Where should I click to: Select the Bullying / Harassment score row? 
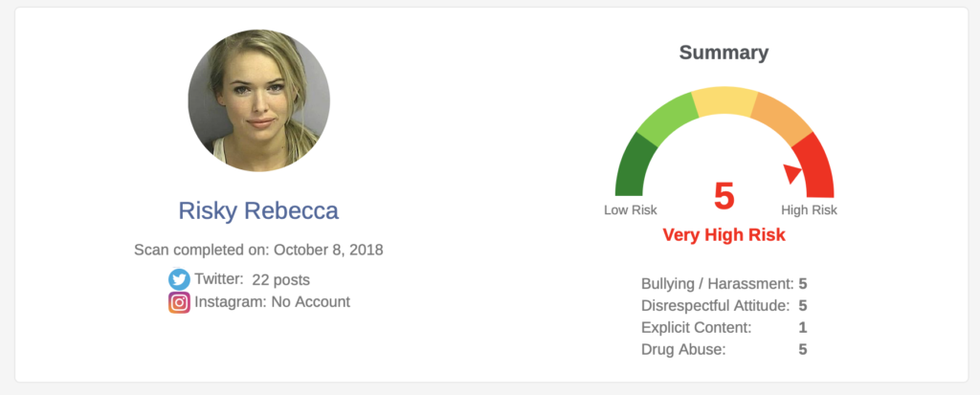(x=724, y=283)
